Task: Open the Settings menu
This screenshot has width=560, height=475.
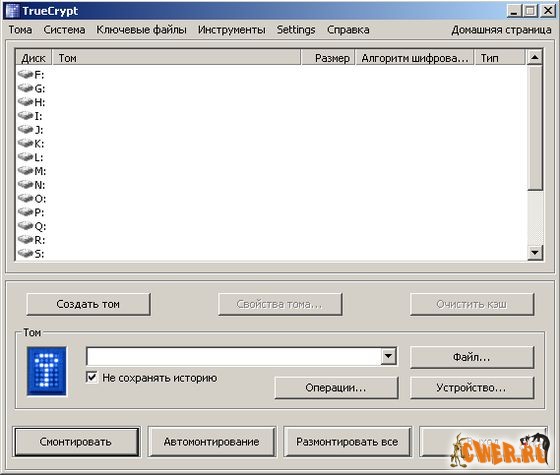Action: point(296,30)
